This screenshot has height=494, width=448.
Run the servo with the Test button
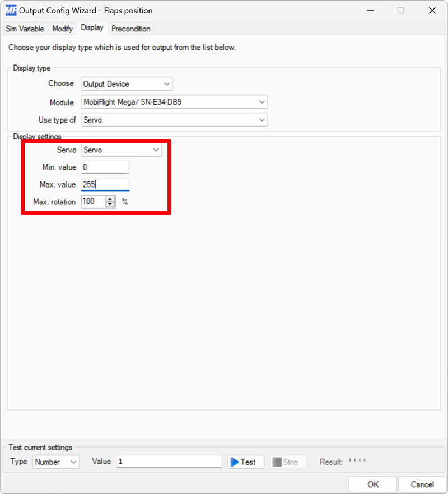[245, 462]
